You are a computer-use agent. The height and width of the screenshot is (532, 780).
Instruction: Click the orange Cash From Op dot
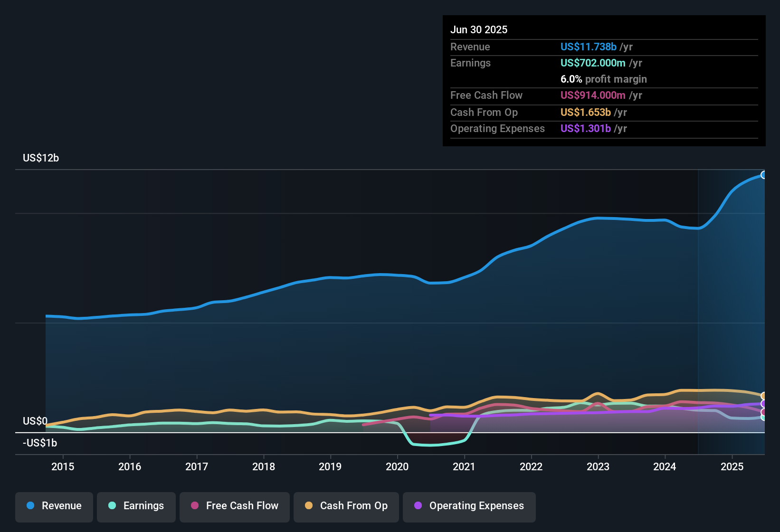[309, 505]
